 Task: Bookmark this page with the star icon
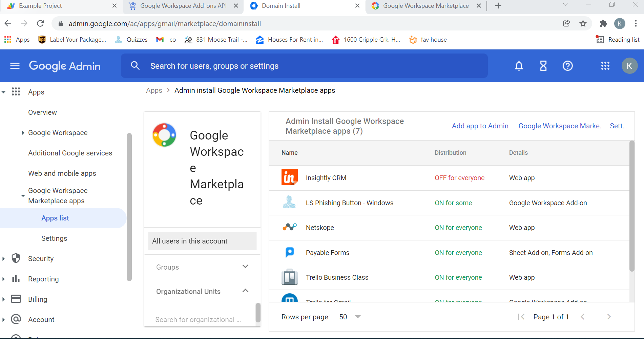tap(583, 23)
